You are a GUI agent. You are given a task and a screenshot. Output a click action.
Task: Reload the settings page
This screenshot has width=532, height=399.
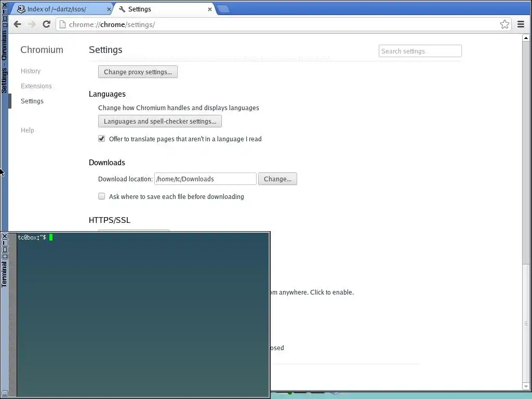pos(46,24)
